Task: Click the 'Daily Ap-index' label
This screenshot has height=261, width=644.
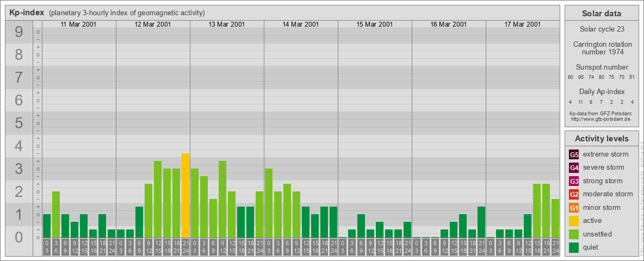Action: click(x=602, y=91)
